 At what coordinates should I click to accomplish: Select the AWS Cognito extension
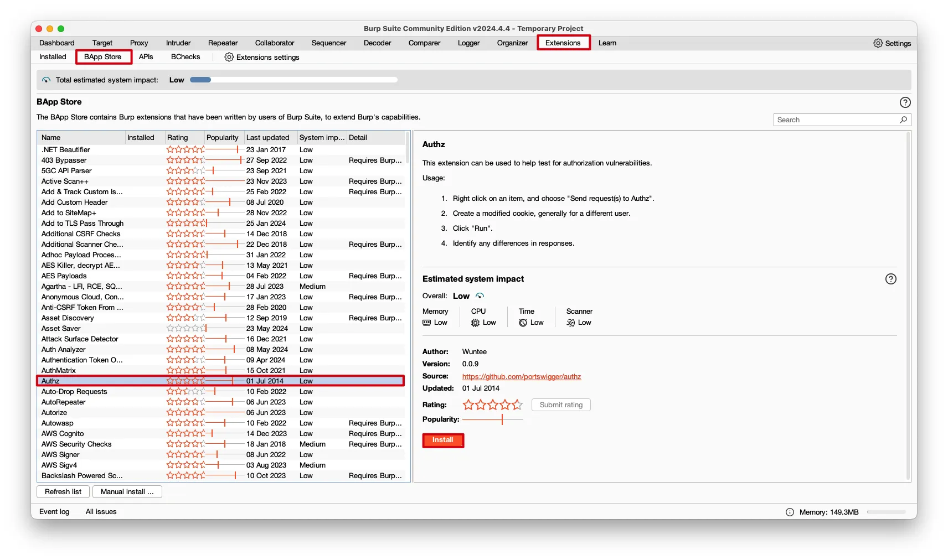[x=221, y=434]
